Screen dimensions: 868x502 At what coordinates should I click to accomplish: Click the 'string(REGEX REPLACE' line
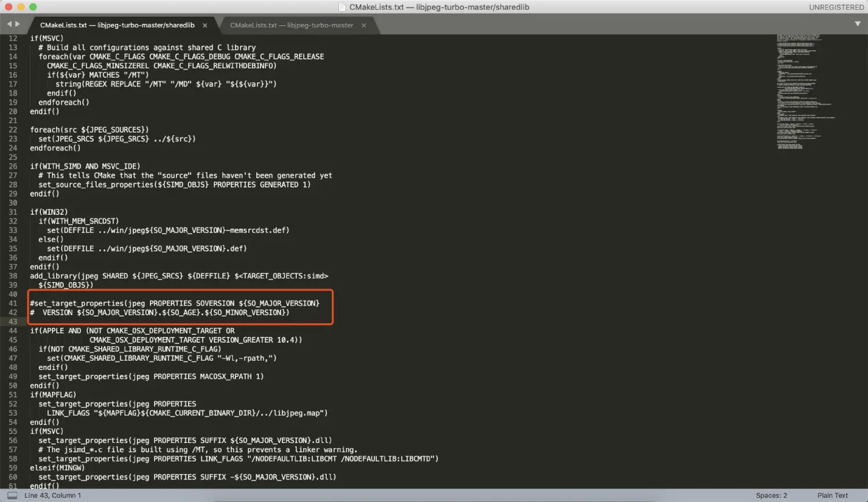(x=166, y=84)
